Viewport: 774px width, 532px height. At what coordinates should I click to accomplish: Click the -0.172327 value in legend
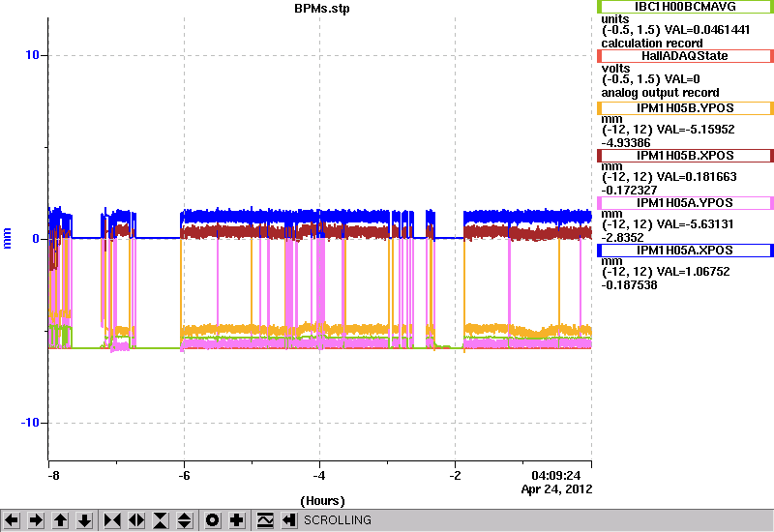coord(629,191)
